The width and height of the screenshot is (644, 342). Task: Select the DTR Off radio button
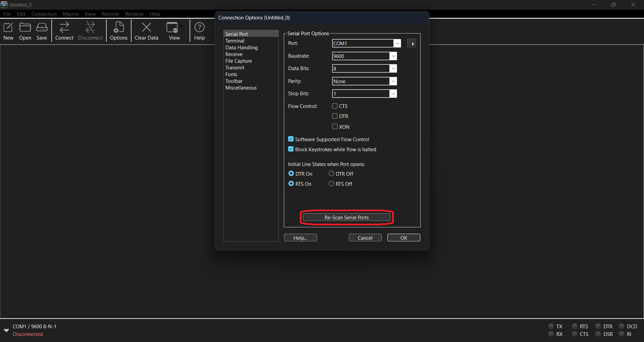tap(331, 174)
